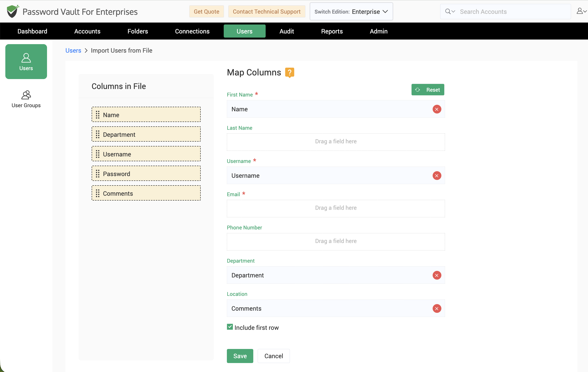Click the Get Quote button
This screenshot has width=588, height=372.
[x=206, y=11]
